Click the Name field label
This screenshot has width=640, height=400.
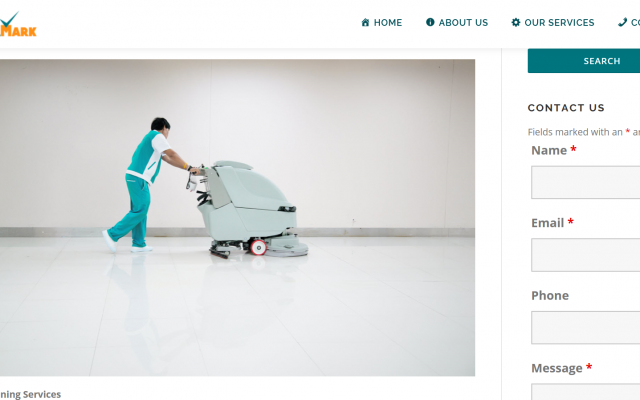pyautogui.click(x=549, y=151)
